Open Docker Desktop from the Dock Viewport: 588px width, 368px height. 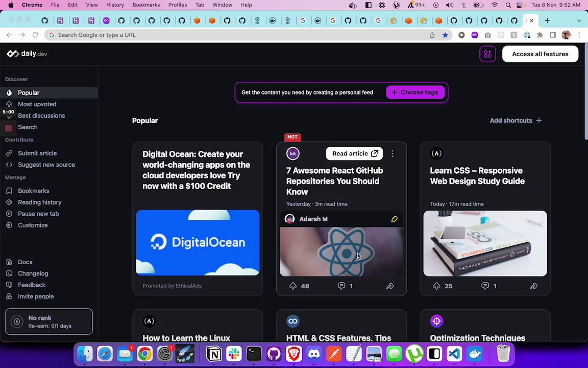point(475,354)
